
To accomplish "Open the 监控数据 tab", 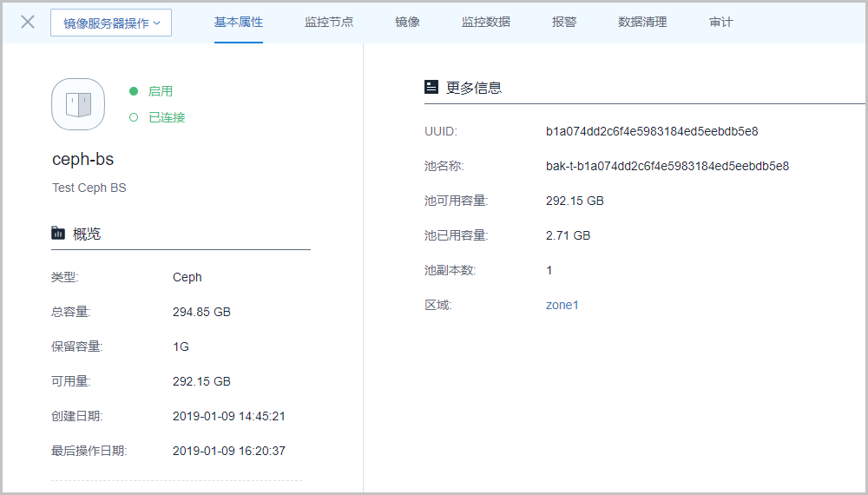I will (x=486, y=22).
